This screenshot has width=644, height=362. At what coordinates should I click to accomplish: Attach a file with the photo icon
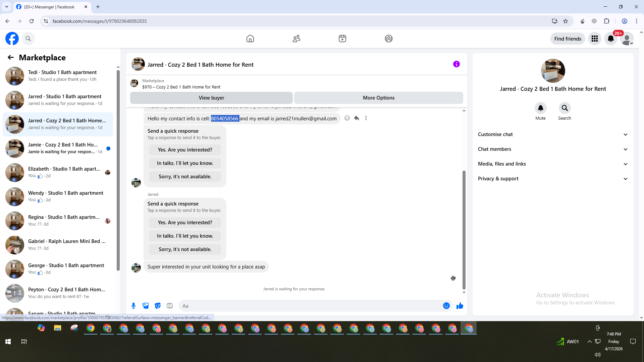[146, 306]
